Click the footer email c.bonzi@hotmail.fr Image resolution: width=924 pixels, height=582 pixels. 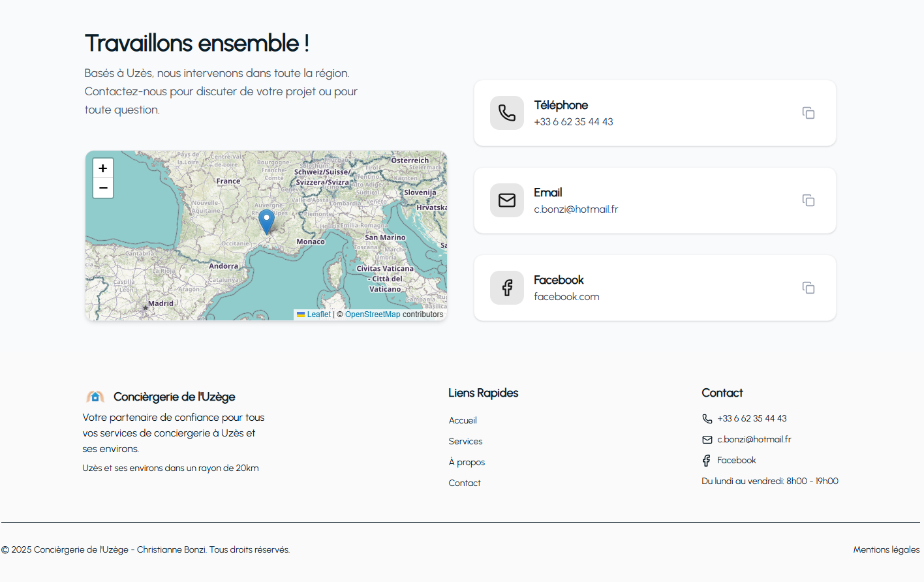pyautogui.click(x=754, y=439)
